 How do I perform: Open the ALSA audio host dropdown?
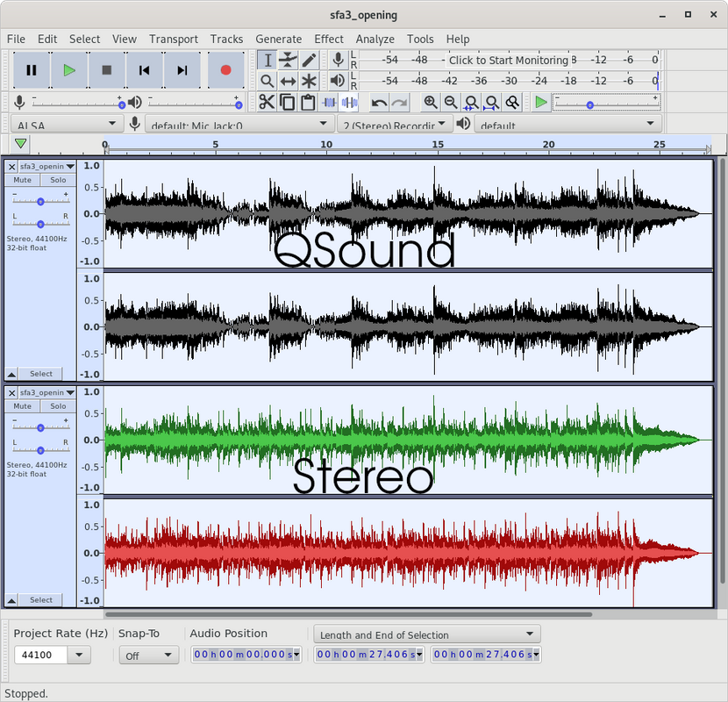coord(67,124)
